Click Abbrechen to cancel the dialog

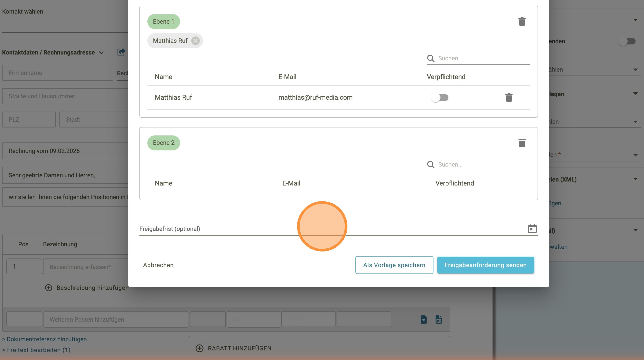click(158, 265)
